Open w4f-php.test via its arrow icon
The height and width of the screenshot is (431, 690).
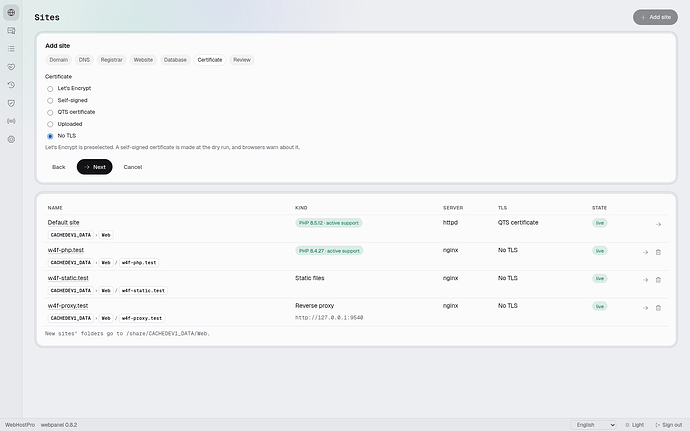[645, 252]
